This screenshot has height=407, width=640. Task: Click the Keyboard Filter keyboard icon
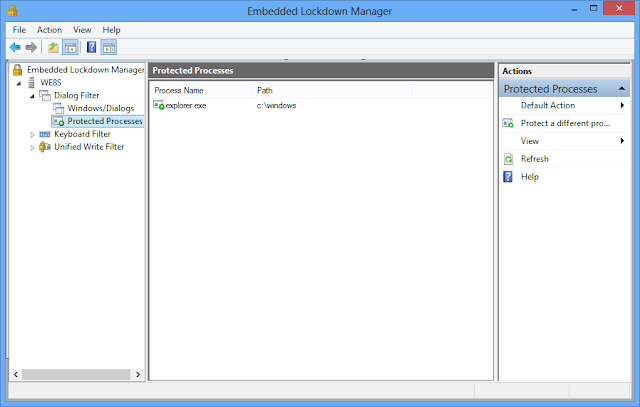[44, 134]
